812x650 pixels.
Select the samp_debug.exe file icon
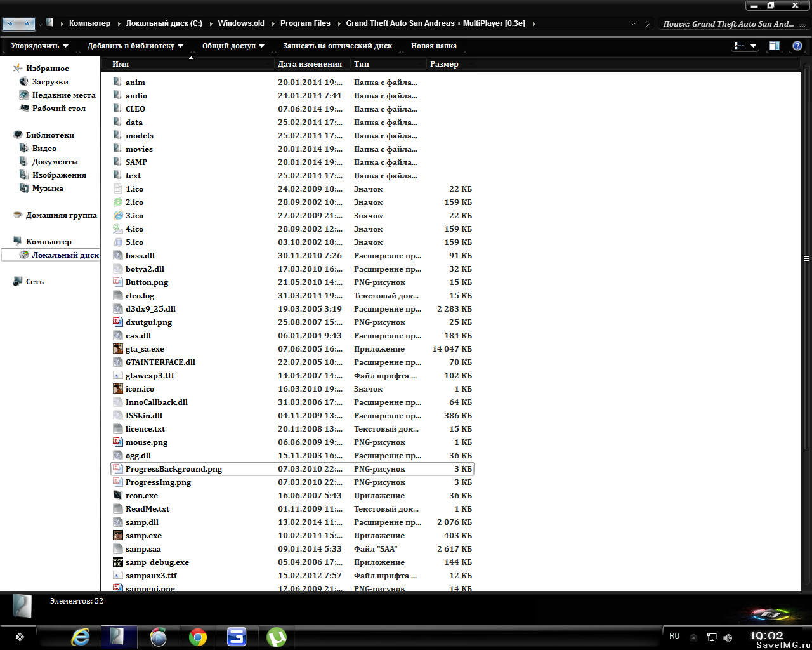point(118,562)
